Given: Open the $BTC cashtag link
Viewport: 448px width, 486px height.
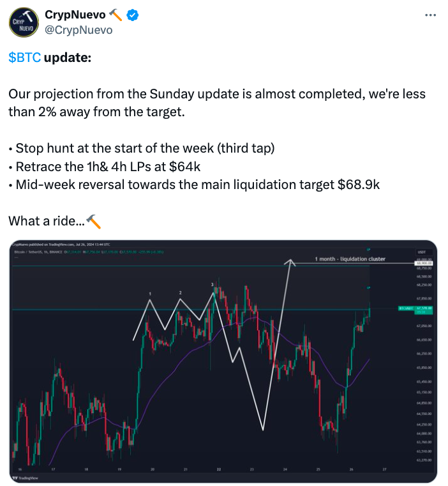Looking at the screenshot, I should (24, 57).
